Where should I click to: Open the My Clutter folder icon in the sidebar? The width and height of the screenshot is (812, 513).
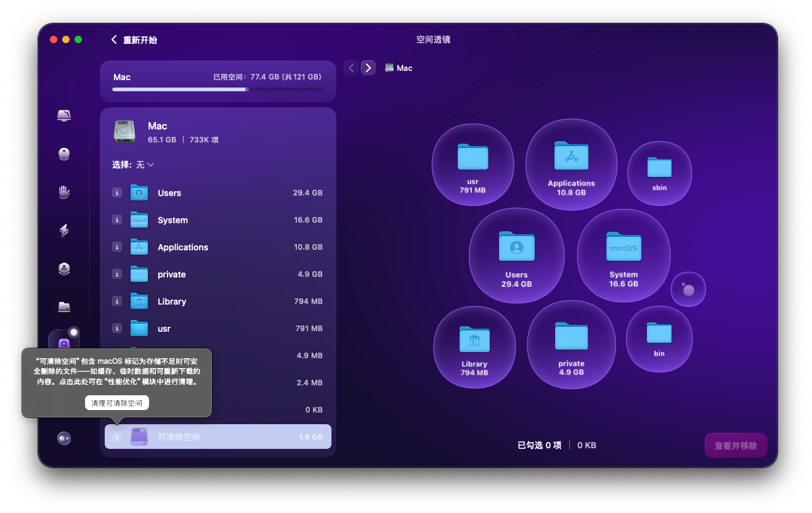pyautogui.click(x=64, y=306)
